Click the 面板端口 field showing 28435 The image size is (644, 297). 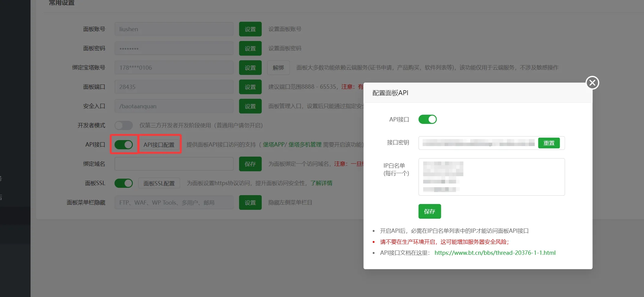pos(174,87)
